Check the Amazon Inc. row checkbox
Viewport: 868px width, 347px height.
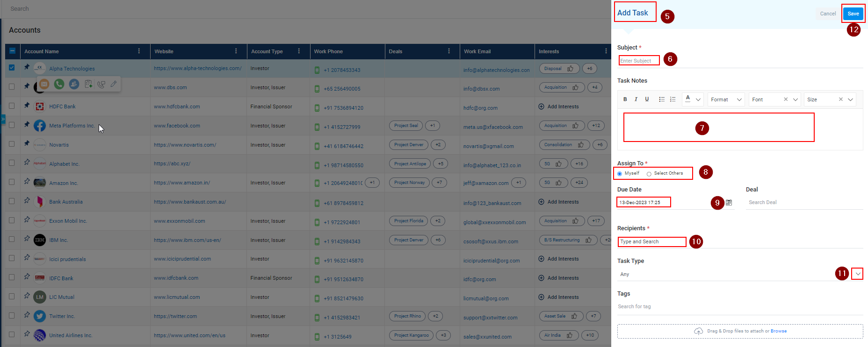point(12,182)
